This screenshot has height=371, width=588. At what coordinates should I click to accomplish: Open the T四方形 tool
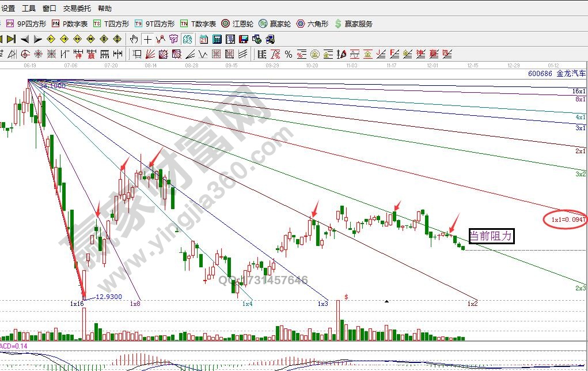tap(111, 24)
